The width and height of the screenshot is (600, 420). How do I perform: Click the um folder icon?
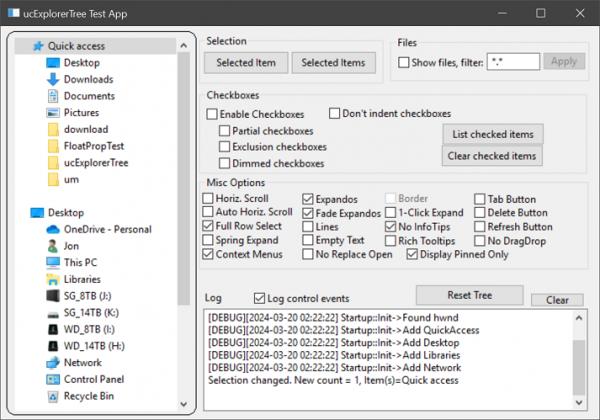pos(53,180)
